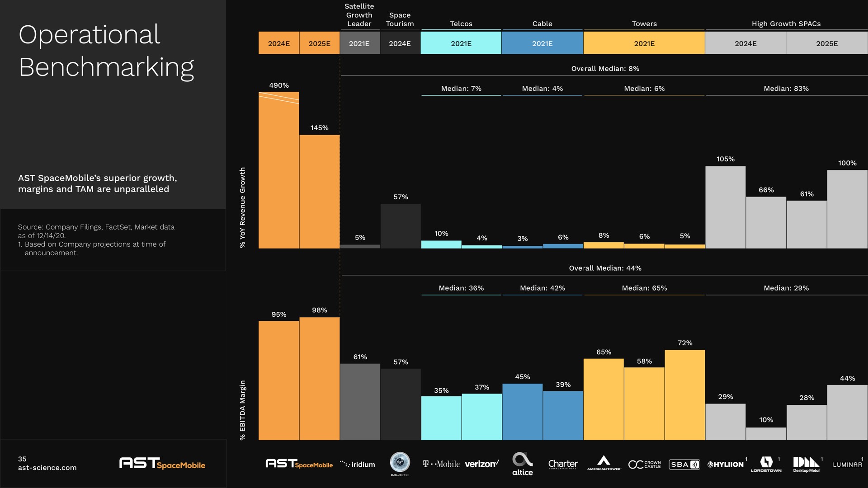The height and width of the screenshot is (488, 868).
Task: Click the Charter logo
Action: 563,464
